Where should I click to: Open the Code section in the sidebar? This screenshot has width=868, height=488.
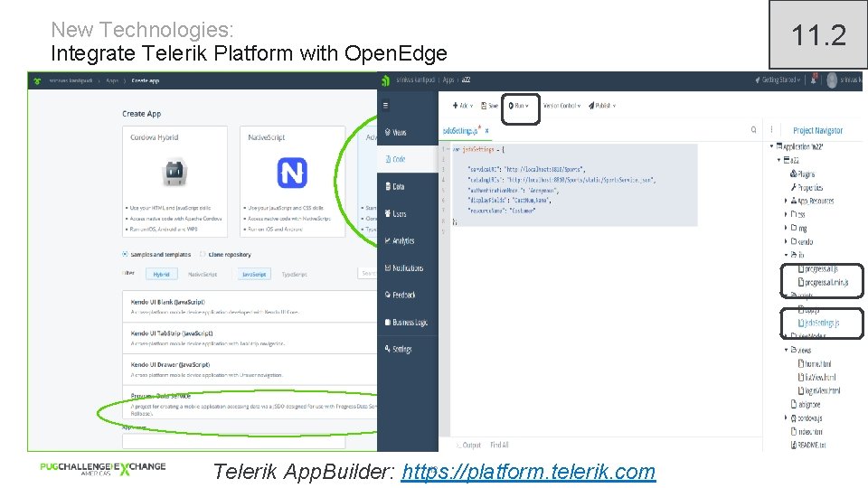pos(408,159)
